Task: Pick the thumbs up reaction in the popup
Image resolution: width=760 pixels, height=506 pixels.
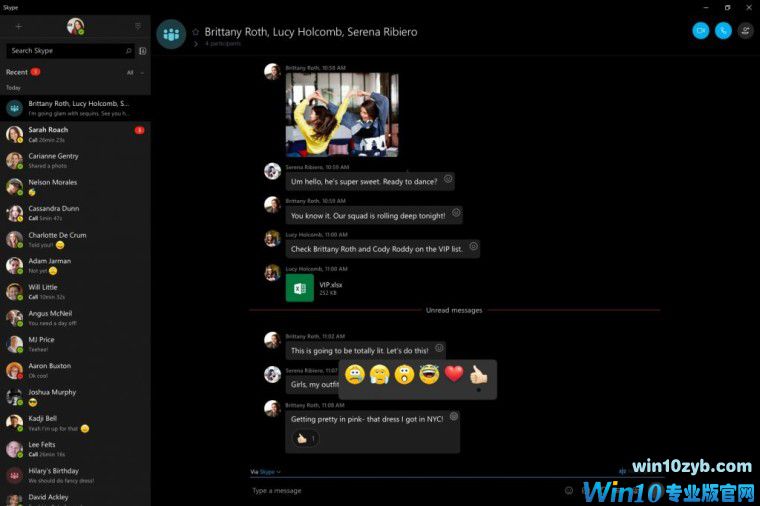Action: (478, 374)
